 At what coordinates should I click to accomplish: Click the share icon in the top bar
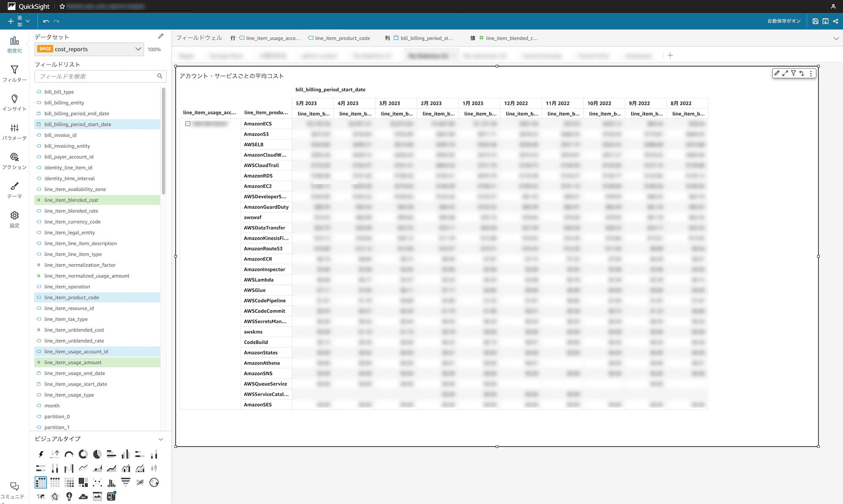tap(835, 21)
